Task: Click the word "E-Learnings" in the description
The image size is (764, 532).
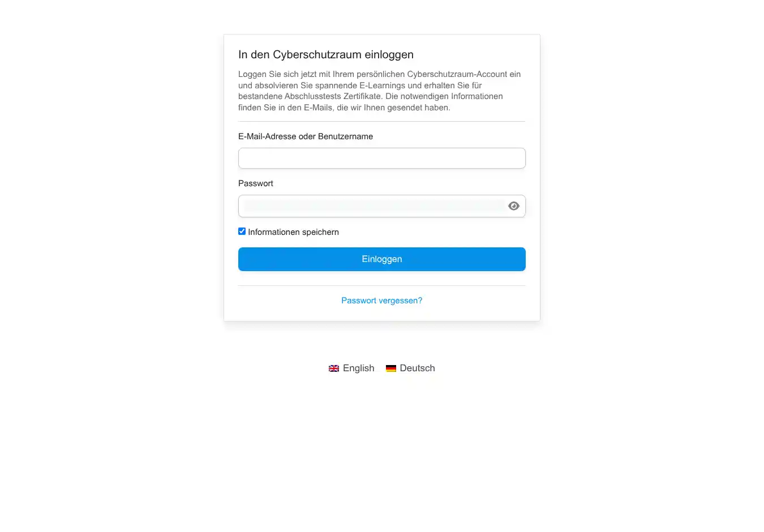Action: click(382, 85)
